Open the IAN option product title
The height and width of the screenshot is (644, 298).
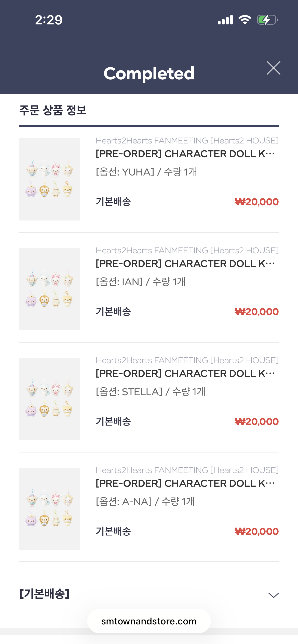tap(185, 264)
